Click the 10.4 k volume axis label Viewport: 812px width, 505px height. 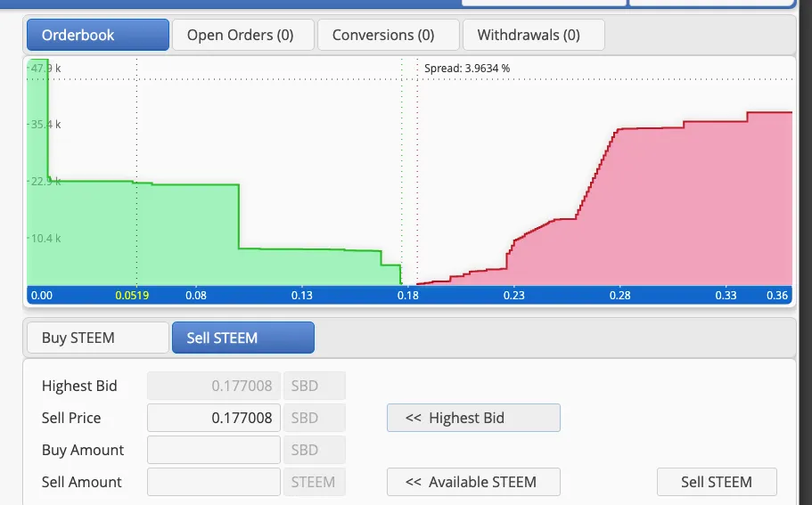tap(45, 239)
